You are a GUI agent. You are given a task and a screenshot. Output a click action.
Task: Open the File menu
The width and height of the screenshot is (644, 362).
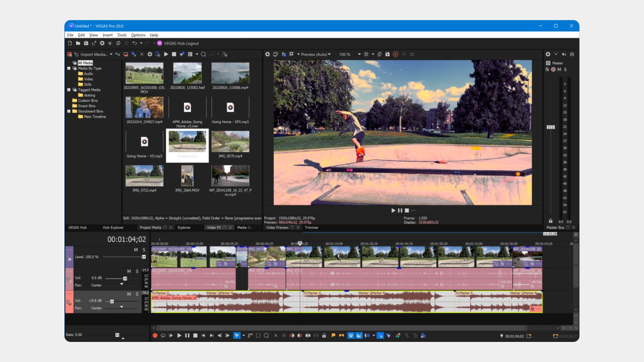[x=70, y=35]
